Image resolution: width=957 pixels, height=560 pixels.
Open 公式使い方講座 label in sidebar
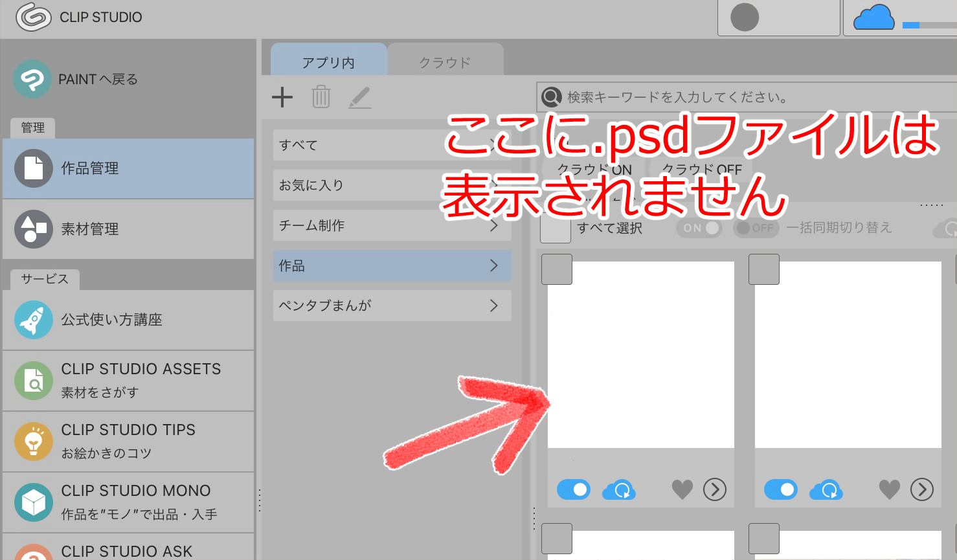click(112, 320)
